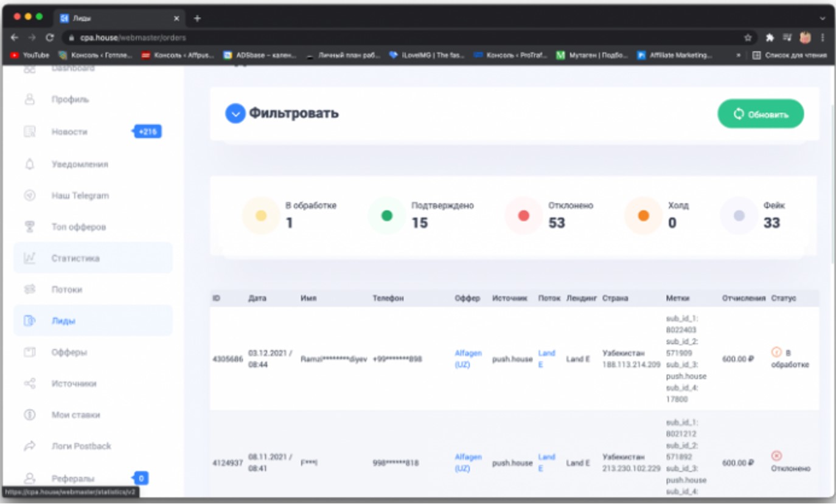This screenshot has height=504, width=836.
Task: Reload the page with browser refresh icon
Action: tap(50, 37)
